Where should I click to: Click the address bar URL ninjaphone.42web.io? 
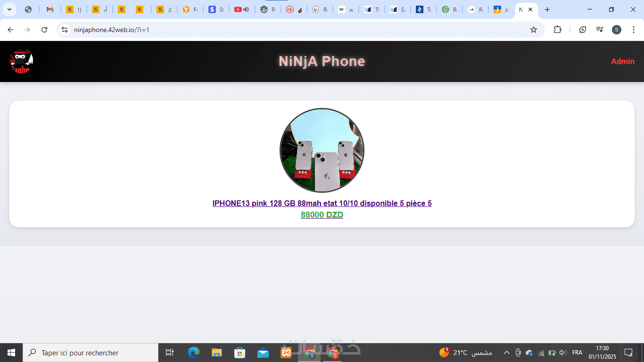112,30
